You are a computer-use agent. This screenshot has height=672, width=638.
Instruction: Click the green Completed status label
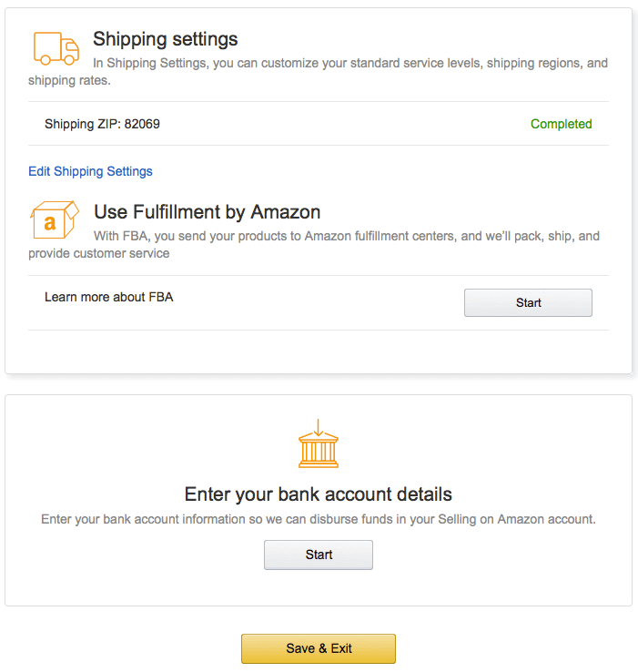561,124
